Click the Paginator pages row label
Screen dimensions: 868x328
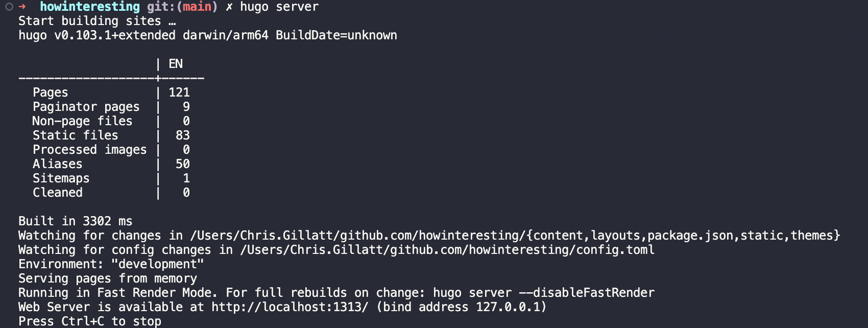pos(86,107)
